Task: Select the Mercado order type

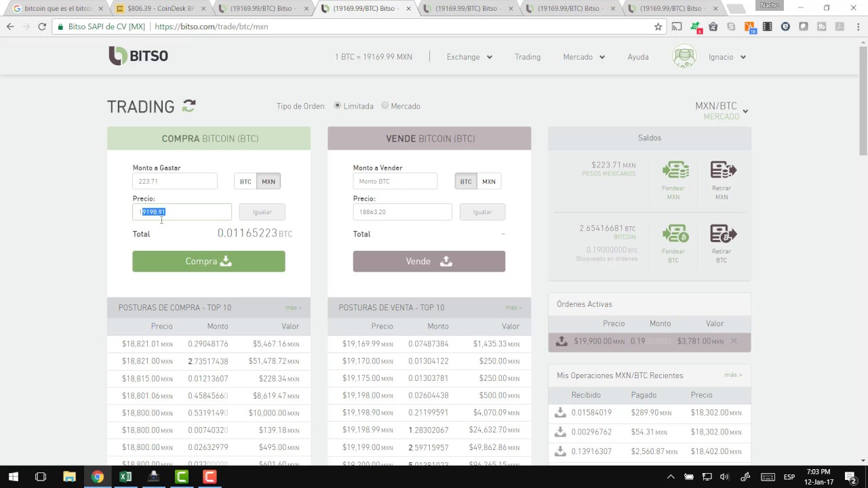Action: pos(385,105)
